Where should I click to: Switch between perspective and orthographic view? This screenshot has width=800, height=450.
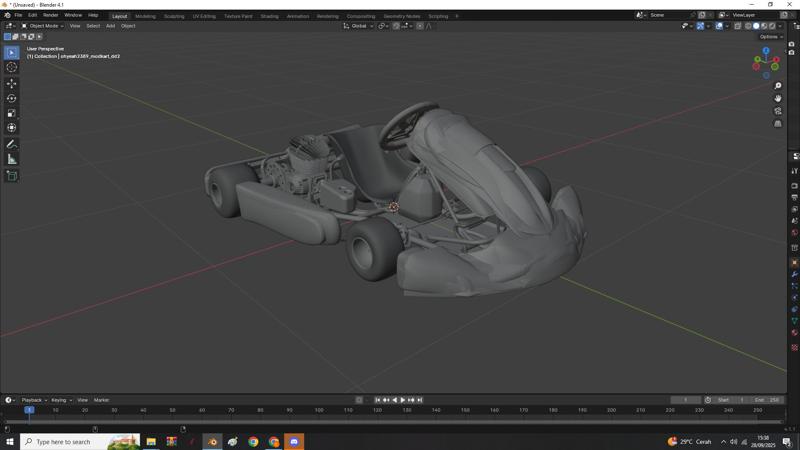point(778,124)
